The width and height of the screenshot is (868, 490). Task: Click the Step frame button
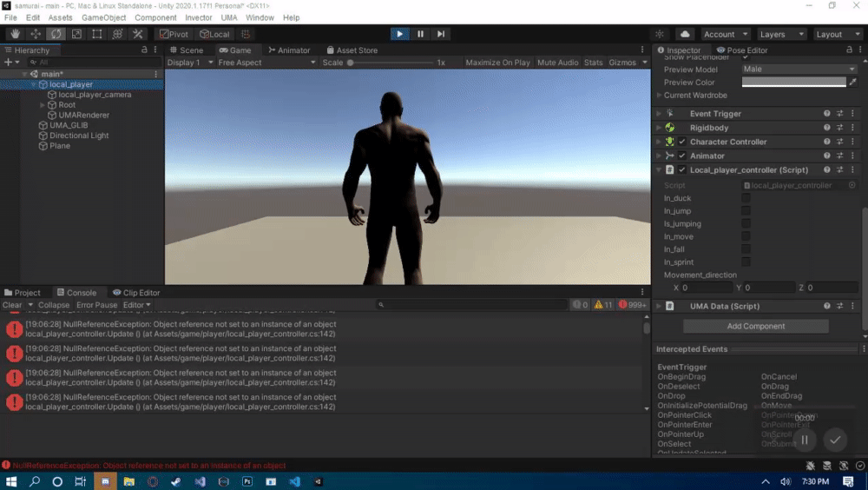[441, 34]
